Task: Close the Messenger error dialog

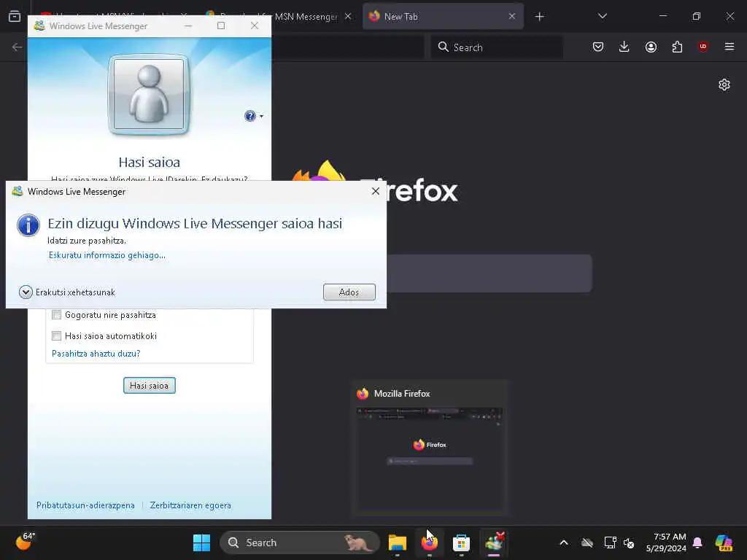Action: [x=376, y=191]
